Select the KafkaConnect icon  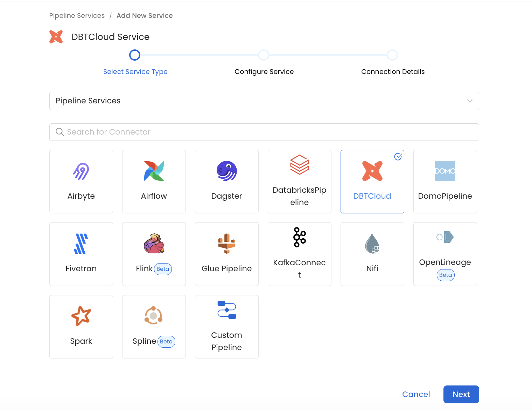click(300, 237)
